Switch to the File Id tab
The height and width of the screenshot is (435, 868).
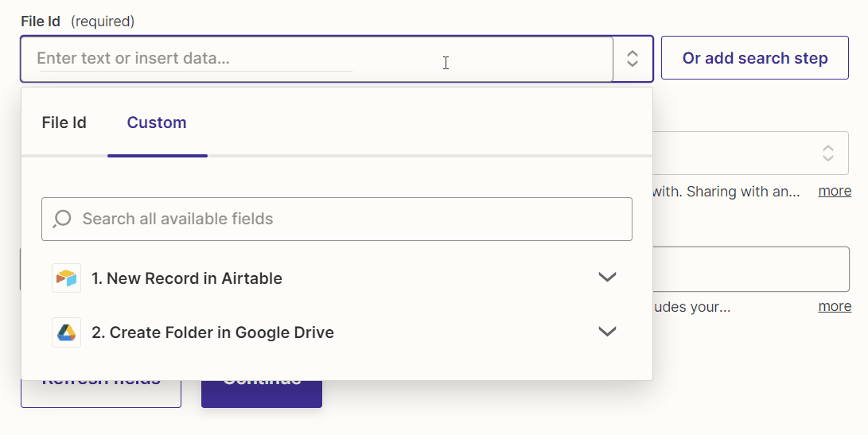point(64,122)
